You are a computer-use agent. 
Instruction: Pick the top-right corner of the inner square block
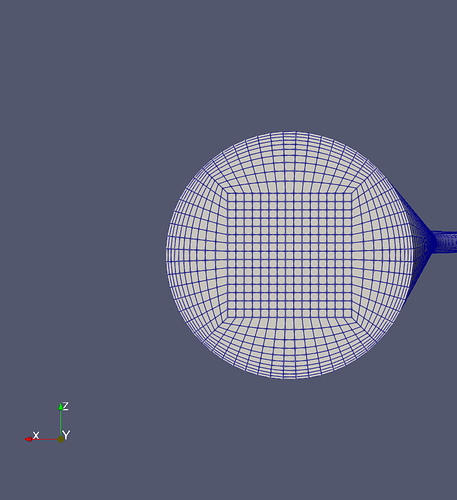352,193
